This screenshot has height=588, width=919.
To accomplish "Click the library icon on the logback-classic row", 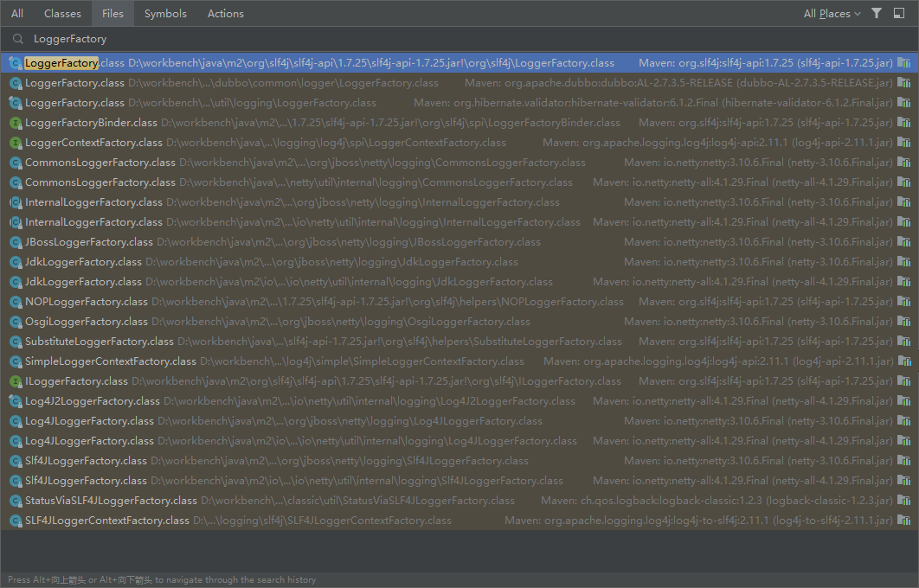I will [x=905, y=500].
